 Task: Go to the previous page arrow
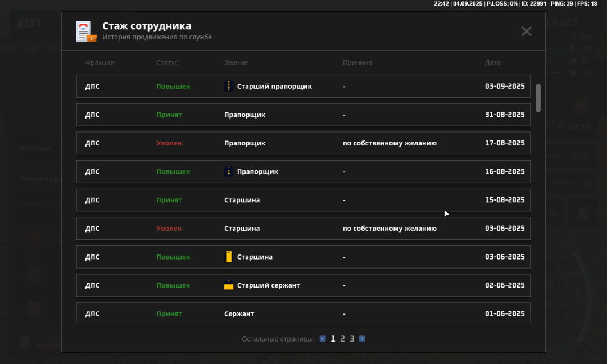click(x=323, y=339)
